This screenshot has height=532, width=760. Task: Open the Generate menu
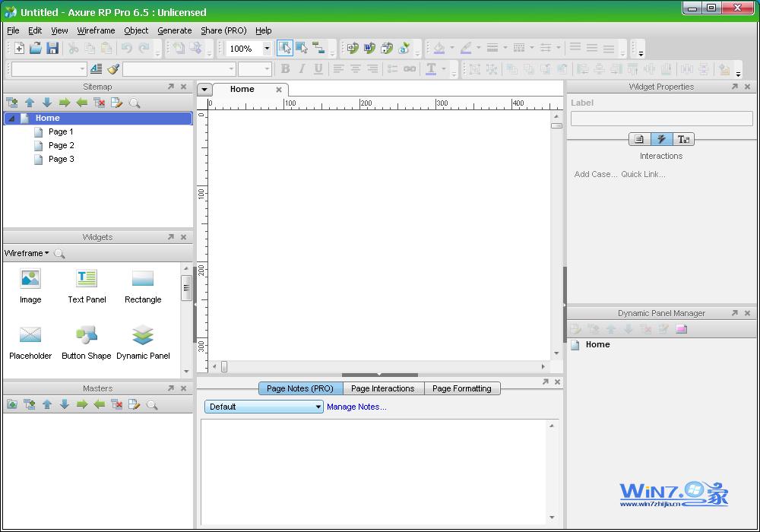[175, 30]
